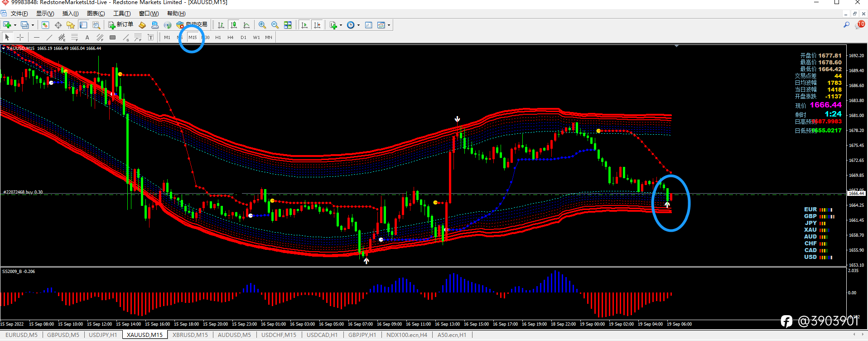Toggle the 自动交易 AutoTrading button
The height and width of the screenshot is (341, 868).
(x=192, y=25)
